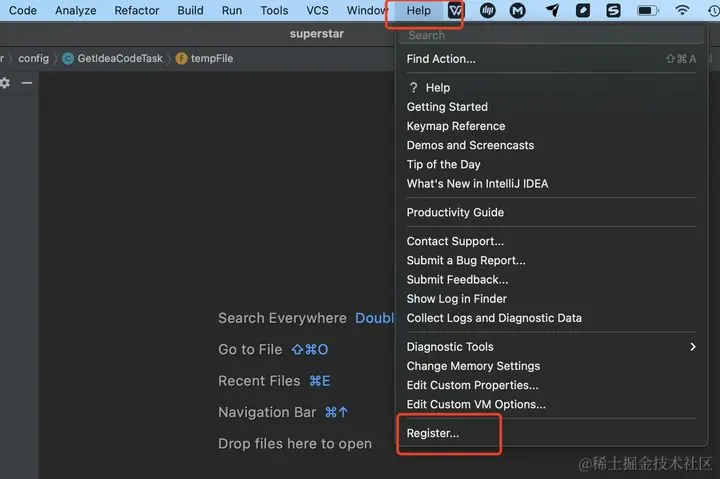Viewport: 720px width, 479px height.
Task: Open the Wi-Fi status icon
Action: pos(682,10)
